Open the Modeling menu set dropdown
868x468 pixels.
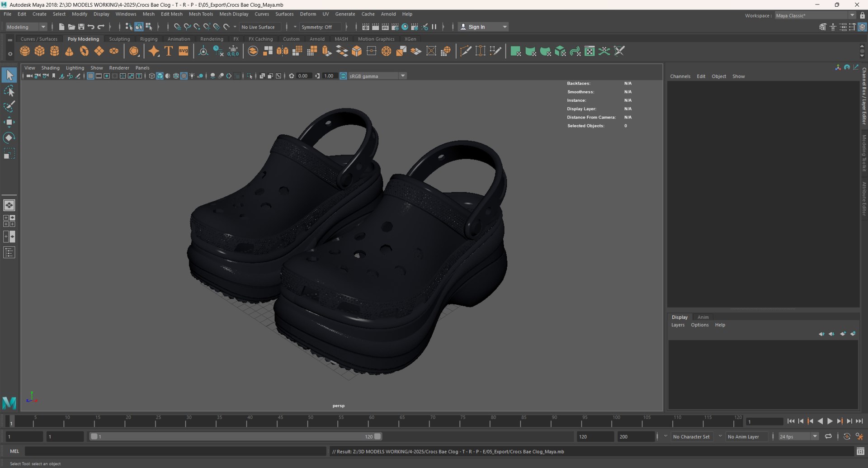[x=26, y=27]
